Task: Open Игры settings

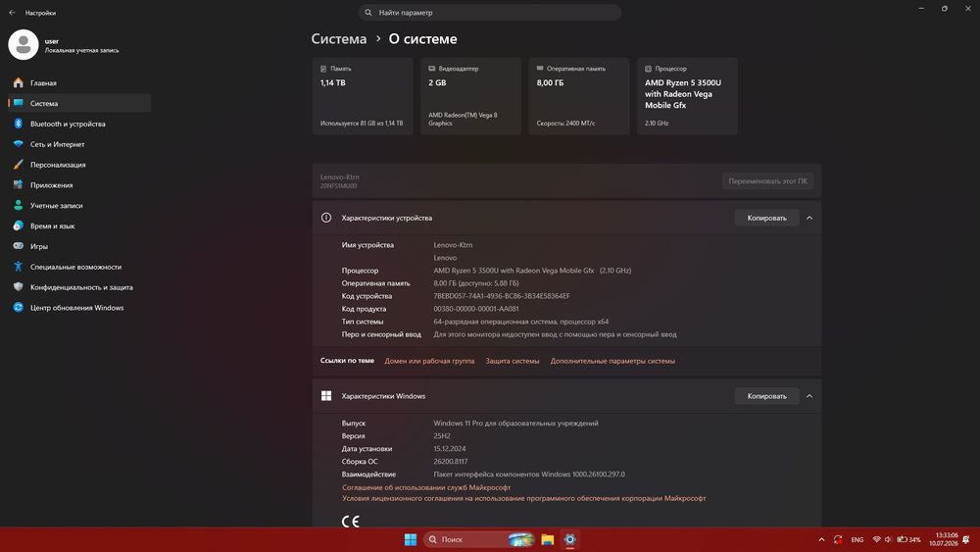Action: click(x=79, y=246)
